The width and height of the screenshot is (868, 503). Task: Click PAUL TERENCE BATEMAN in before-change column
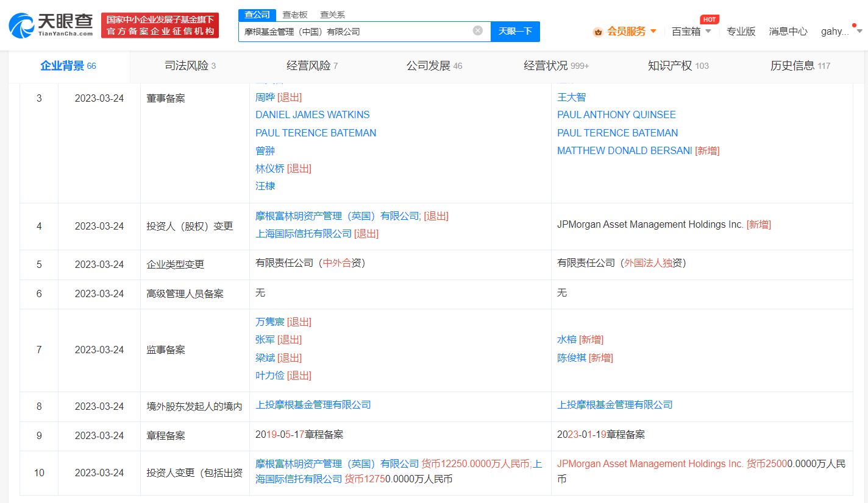(316, 133)
